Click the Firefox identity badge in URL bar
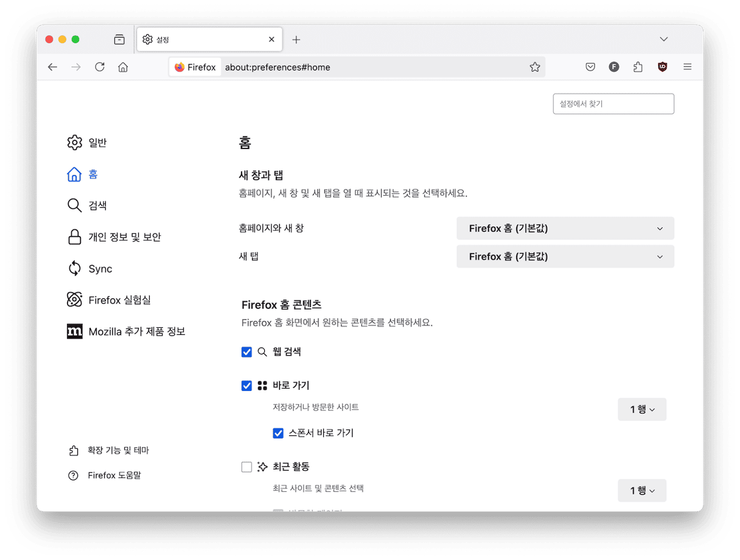Viewport: 740px width, 560px height. coord(195,67)
